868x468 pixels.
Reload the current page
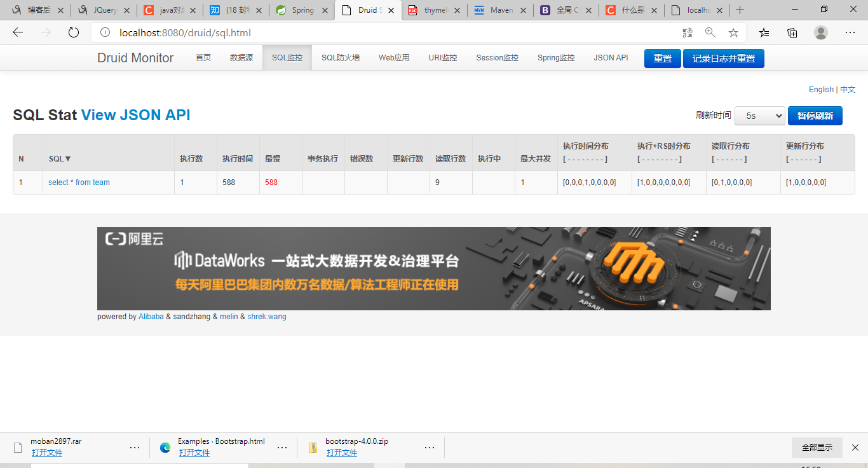[74, 32]
